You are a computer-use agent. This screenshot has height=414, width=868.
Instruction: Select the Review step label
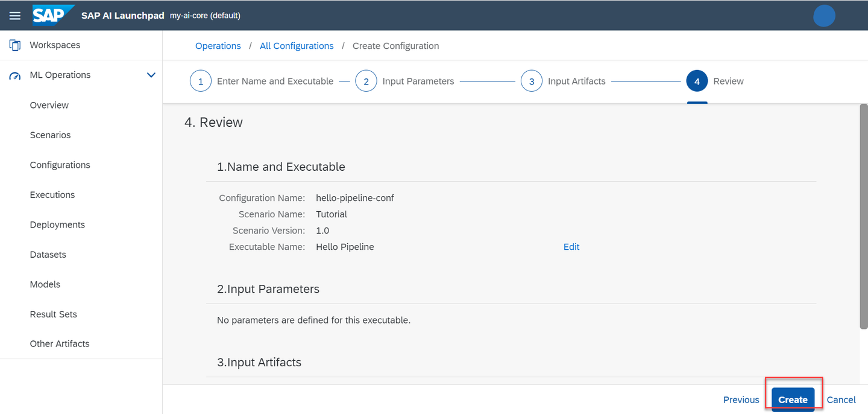(728, 81)
